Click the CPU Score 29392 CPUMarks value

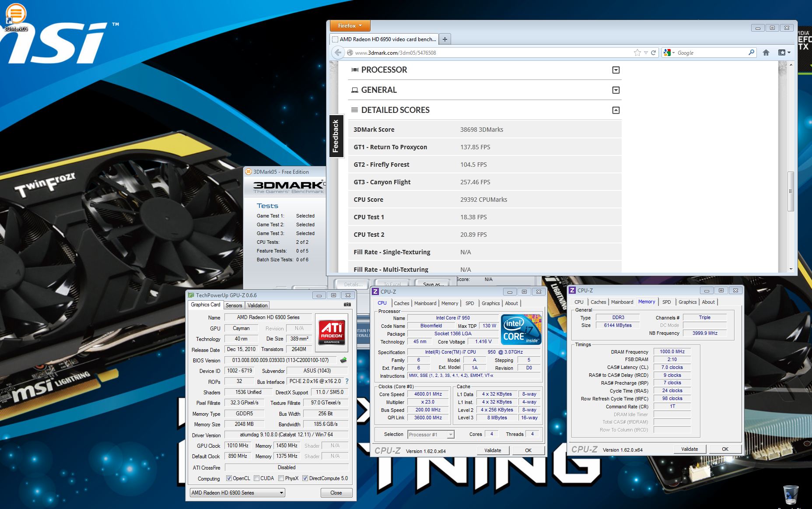[483, 200]
